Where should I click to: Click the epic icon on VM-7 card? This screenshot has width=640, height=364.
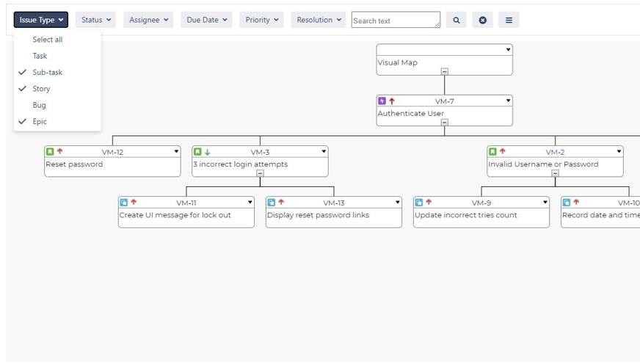click(x=382, y=101)
